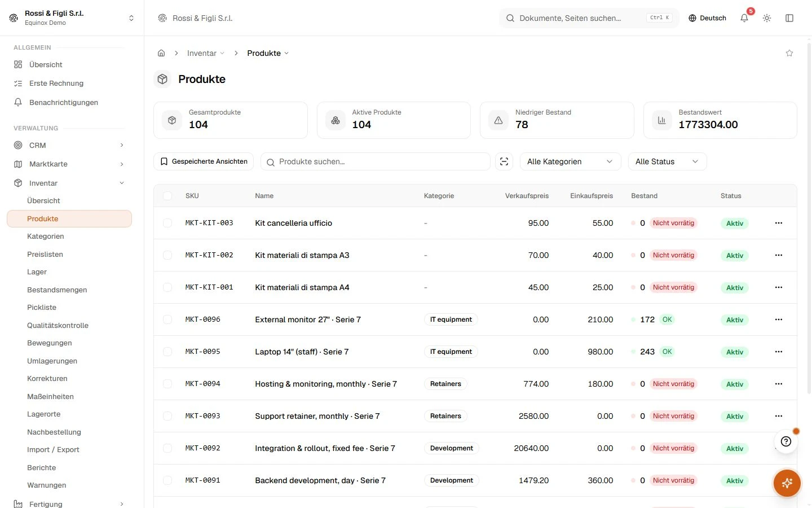Click the Dokumente, Seiten suchen search box
Viewport: 812px width, 508px height.
click(x=589, y=18)
